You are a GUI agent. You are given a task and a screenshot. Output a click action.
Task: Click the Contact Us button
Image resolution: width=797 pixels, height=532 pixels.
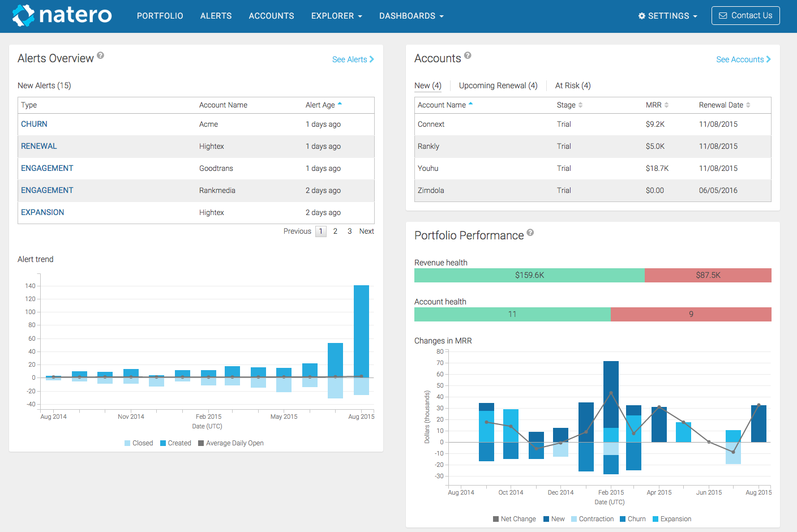pos(745,16)
